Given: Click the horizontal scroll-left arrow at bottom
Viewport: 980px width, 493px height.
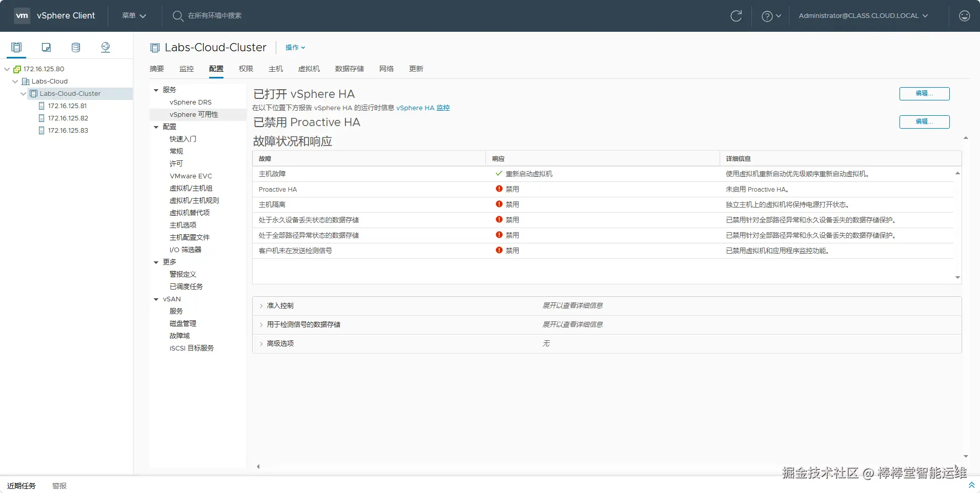Looking at the screenshot, I should (258, 466).
